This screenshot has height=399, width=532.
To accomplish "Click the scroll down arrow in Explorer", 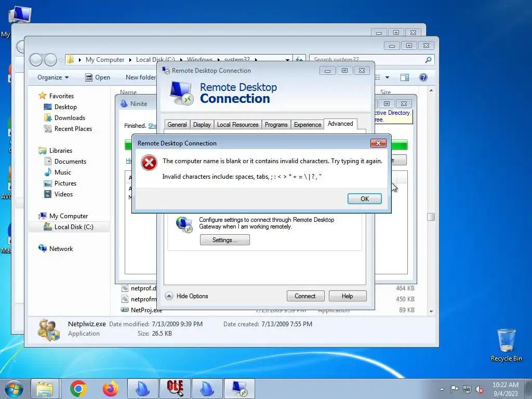I will tap(431, 311).
